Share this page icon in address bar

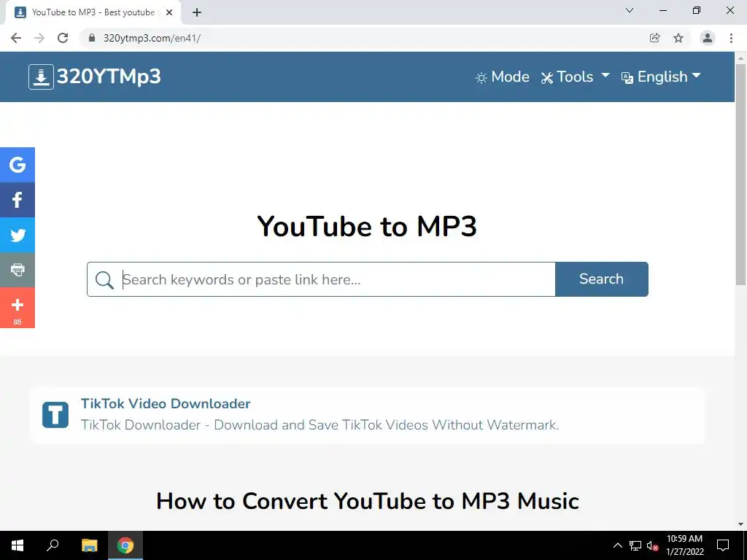(654, 38)
